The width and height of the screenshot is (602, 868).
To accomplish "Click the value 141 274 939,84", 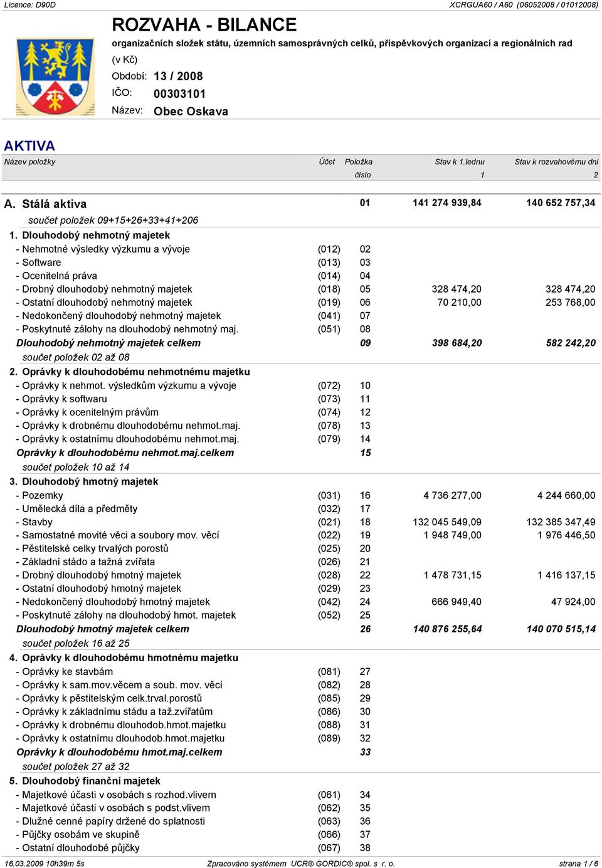I will coord(447,203).
